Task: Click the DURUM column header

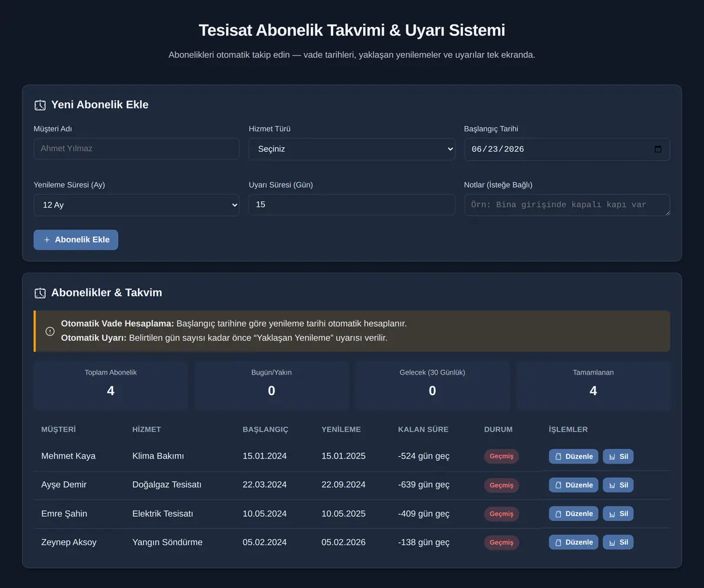Action: [x=498, y=429]
